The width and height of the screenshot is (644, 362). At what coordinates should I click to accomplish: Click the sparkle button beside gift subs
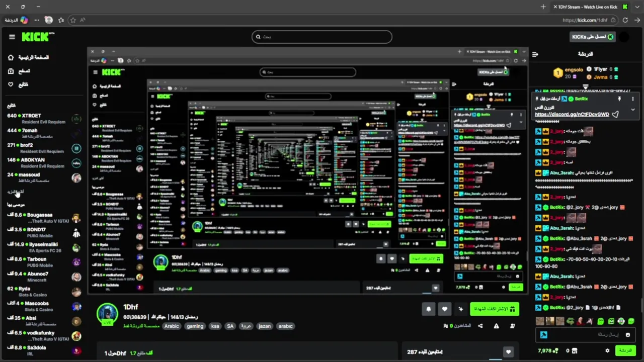pos(460,309)
